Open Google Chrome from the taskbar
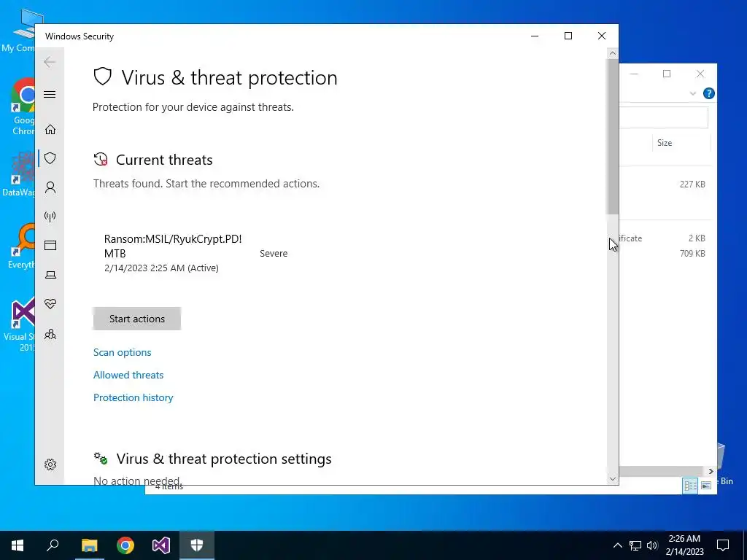The width and height of the screenshot is (747, 560). click(125, 545)
